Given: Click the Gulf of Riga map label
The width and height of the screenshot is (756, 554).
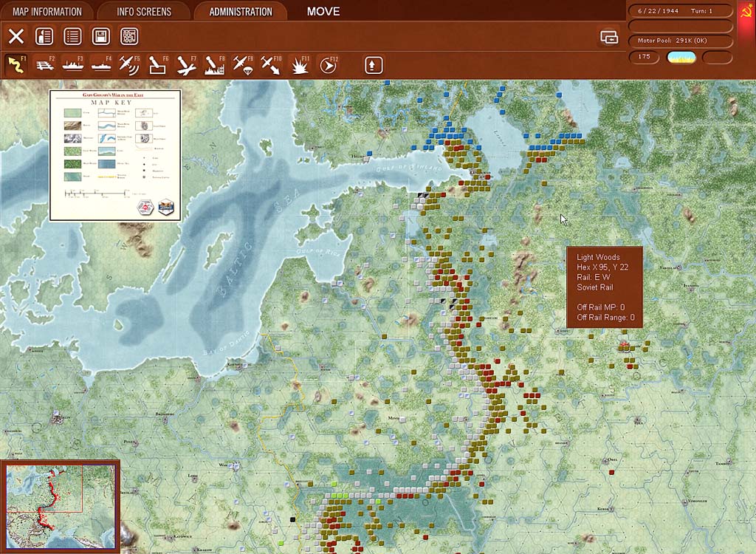Looking at the screenshot, I should click(317, 253).
